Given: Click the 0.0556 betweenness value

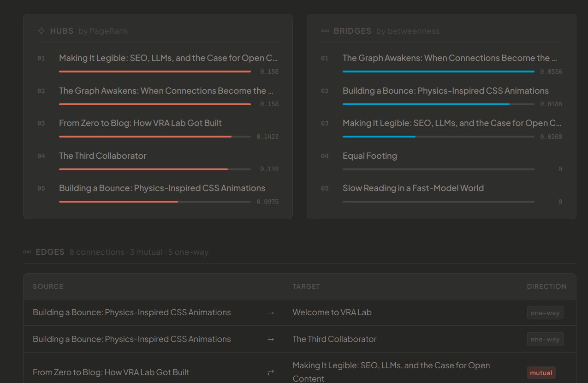Looking at the screenshot, I should [551, 72].
